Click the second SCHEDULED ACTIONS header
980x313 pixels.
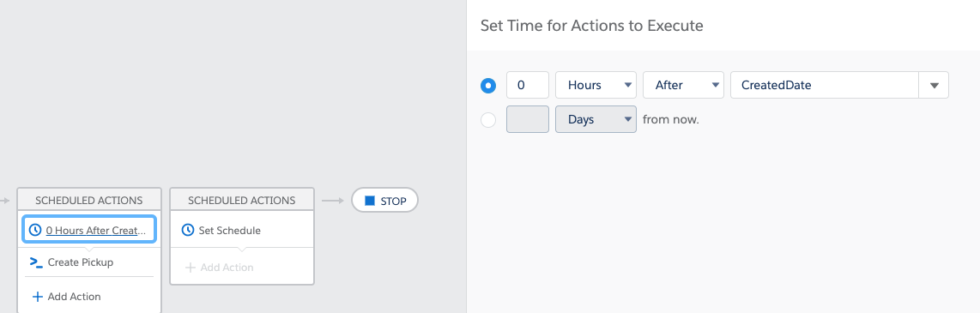pyautogui.click(x=242, y=201)
